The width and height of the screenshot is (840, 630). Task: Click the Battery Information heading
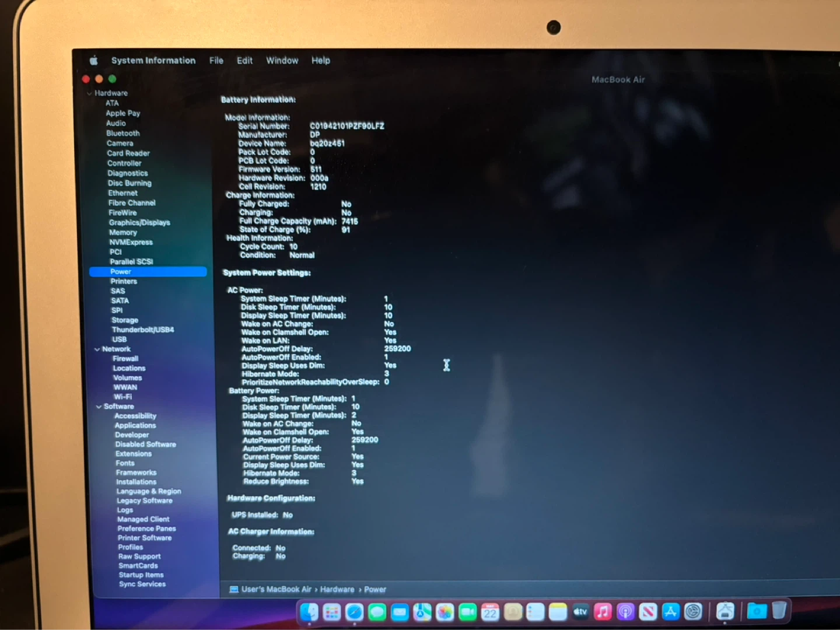[x=258, y=100]
